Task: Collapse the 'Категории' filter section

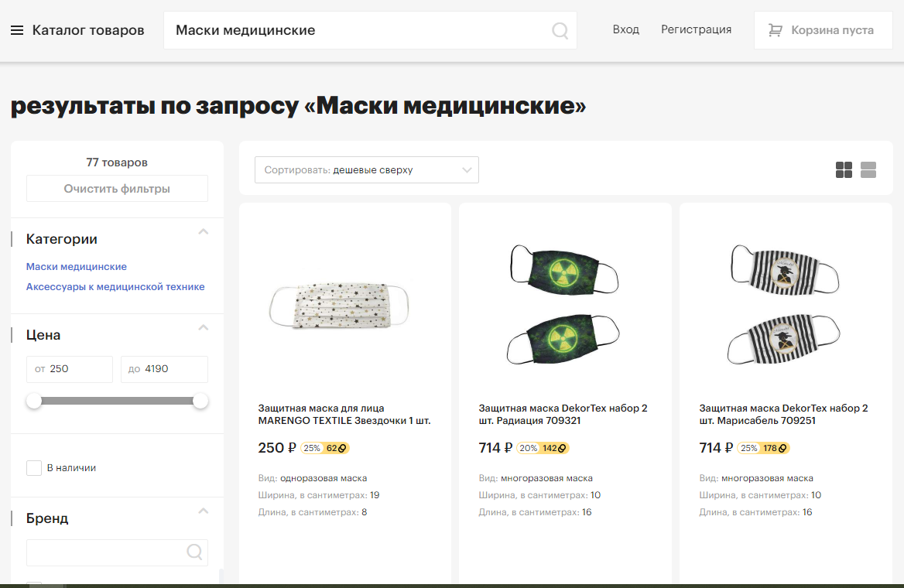Action: click(x=203, y=232)
